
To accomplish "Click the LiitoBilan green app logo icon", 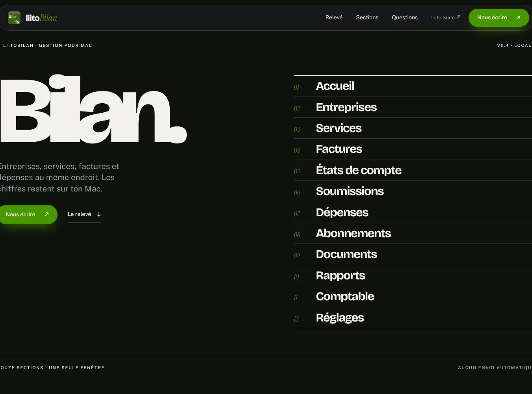I will (14, 18).
